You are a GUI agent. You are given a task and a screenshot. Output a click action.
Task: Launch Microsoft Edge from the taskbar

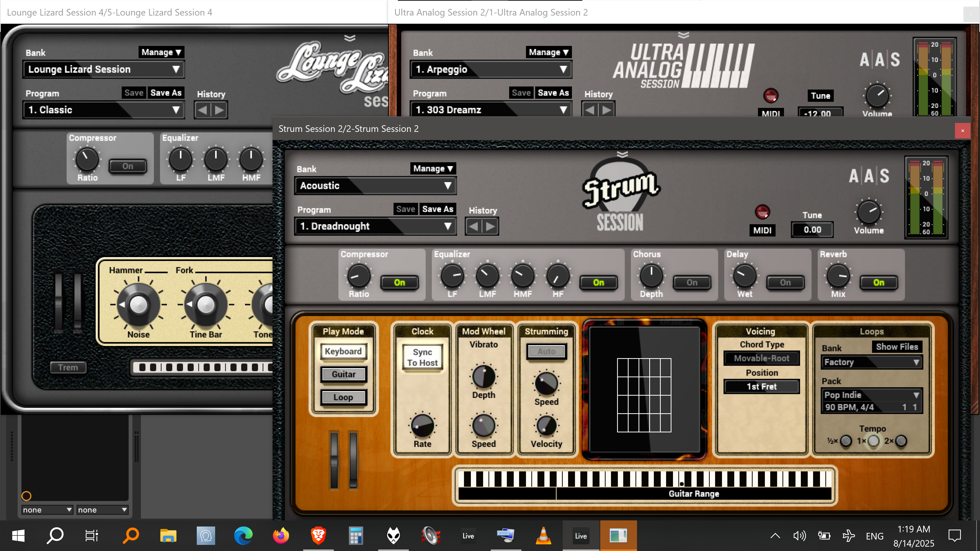coord(243,536)
